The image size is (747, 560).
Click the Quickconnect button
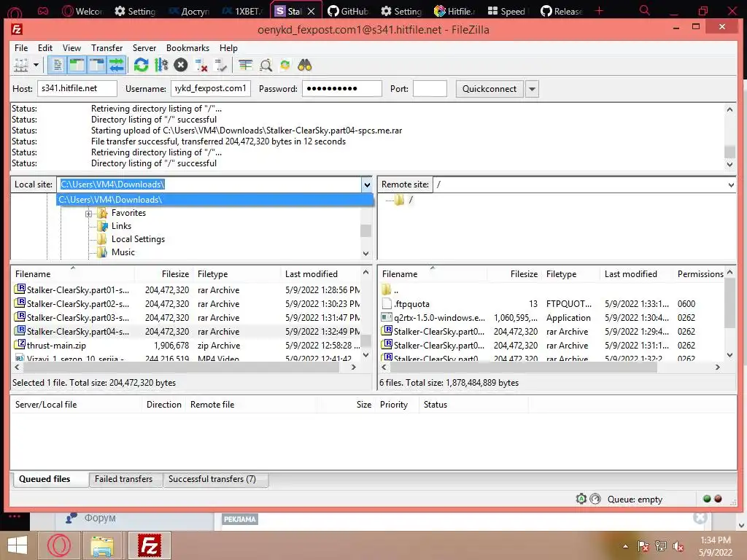pyautogui.click(x=489, y=89)
